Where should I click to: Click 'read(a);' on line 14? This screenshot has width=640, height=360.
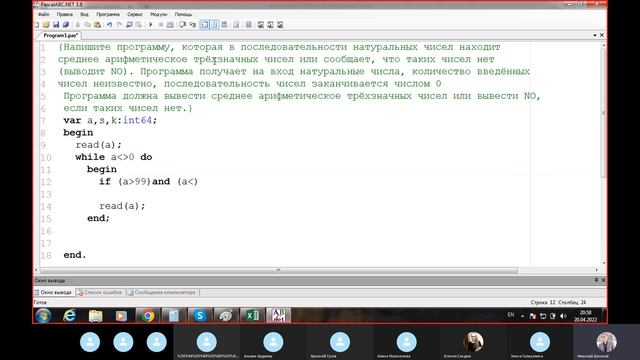(122, 206)
